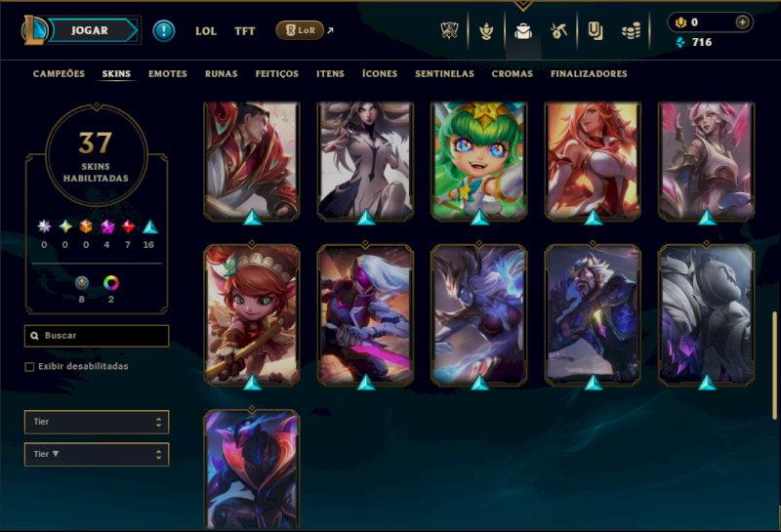
Task: Click the blue exclamation notification icon
Action: pos(163,31)
